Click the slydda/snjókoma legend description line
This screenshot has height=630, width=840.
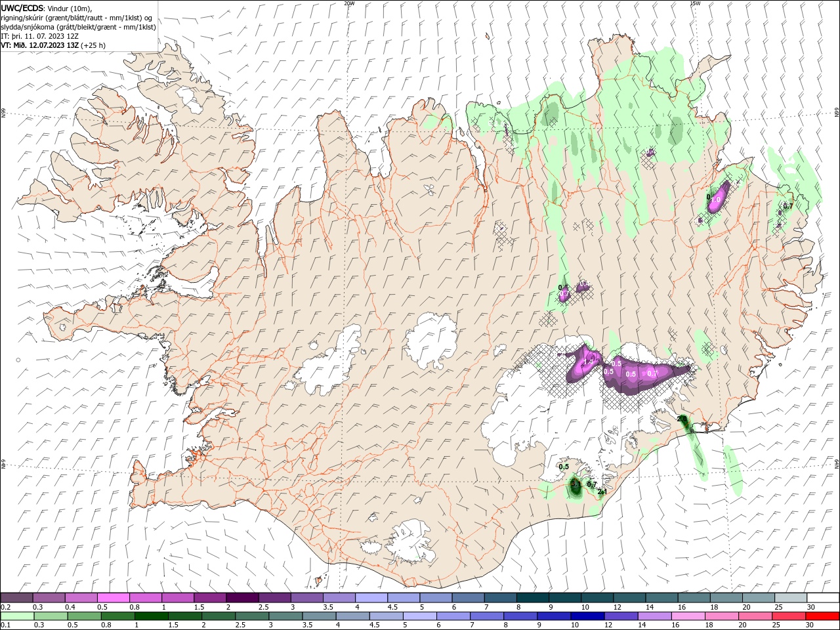click(78, 27)
